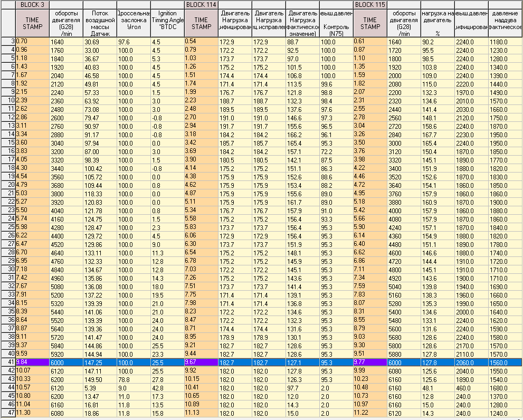Screen dimensions: 523x420
Task: Click row number 3 header
Action: tap(8, 41)
